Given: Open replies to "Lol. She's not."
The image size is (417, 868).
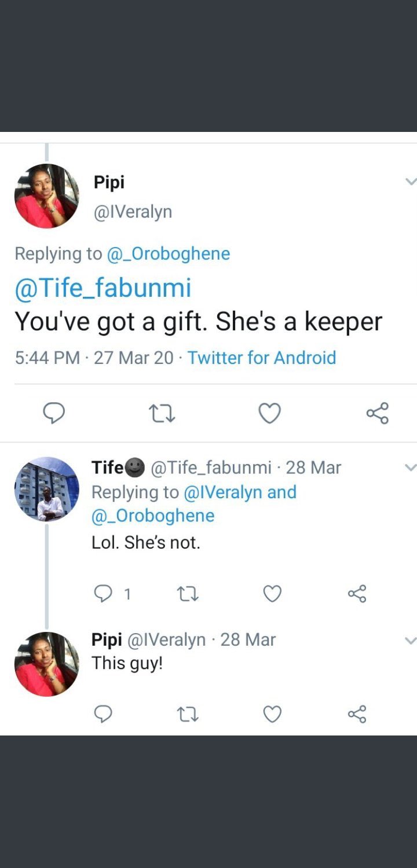Looking at the screenshot, I should click(x=104, y=594).
